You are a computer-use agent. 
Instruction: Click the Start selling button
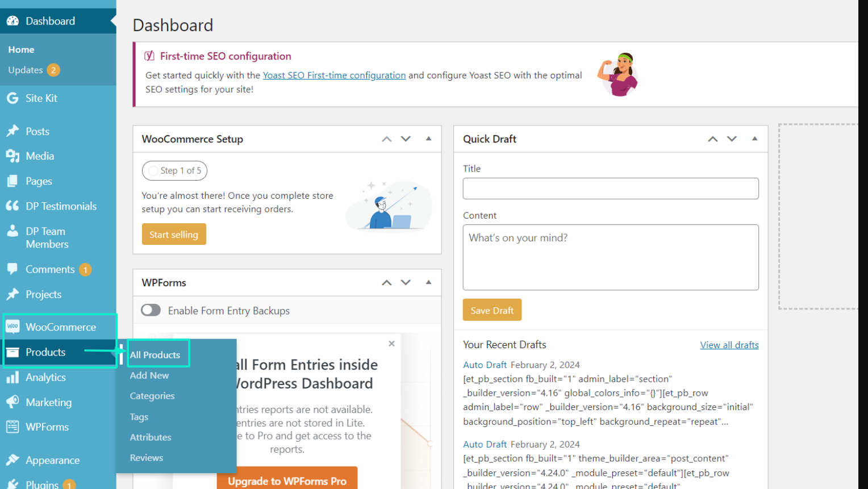point(174,235)
